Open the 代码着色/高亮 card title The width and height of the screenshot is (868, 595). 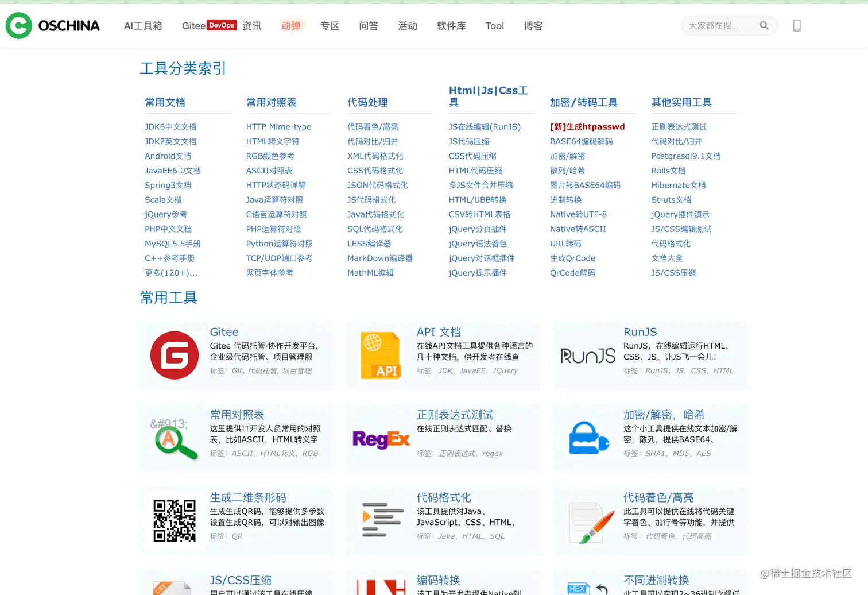coord(658,497)
